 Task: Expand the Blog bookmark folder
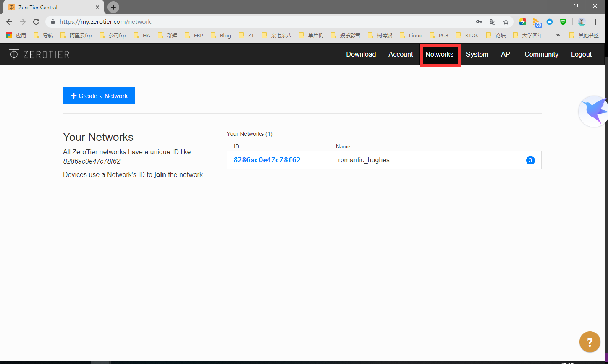coord(221,35)
